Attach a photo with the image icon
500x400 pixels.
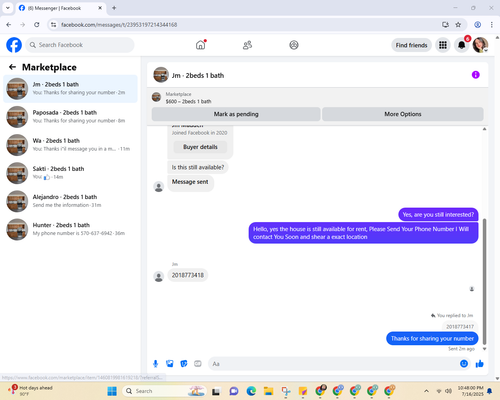170,364
